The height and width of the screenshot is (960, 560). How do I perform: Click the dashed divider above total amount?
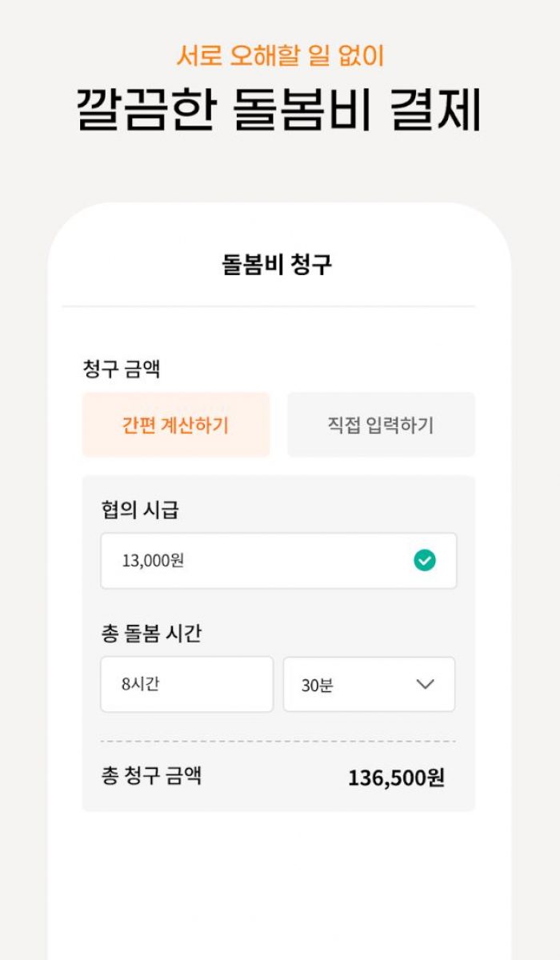[278, 742]
